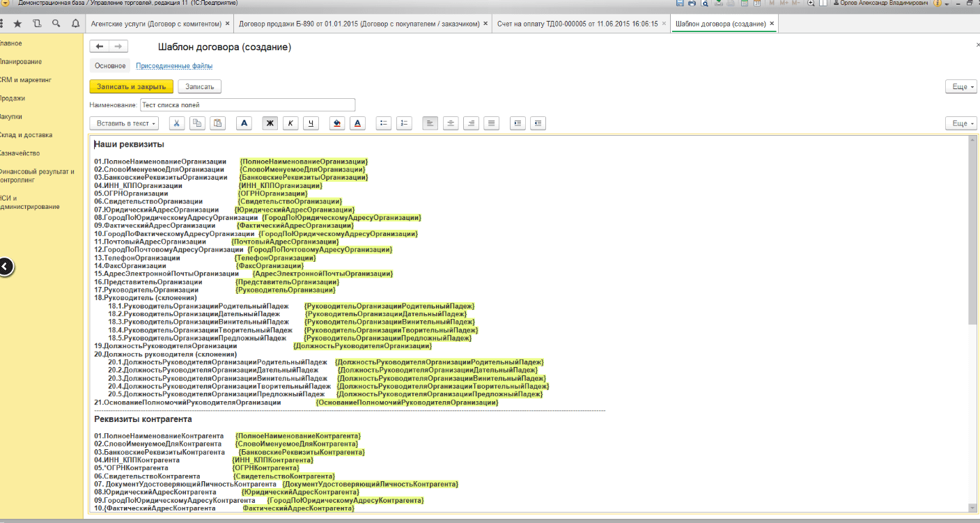Align text to the right
The width and height of the screenshot is (980, 523).
pos(472,123)
